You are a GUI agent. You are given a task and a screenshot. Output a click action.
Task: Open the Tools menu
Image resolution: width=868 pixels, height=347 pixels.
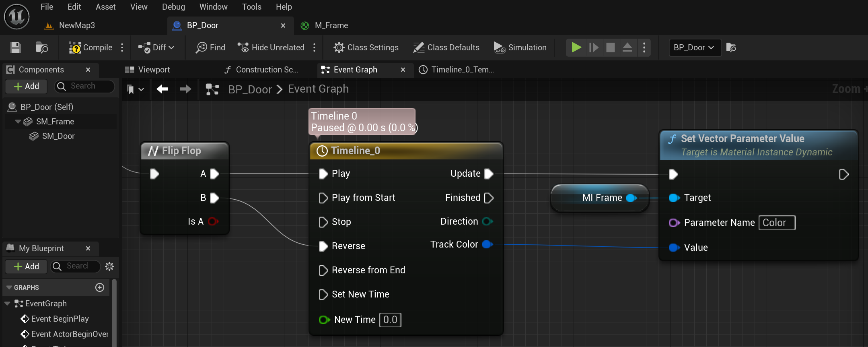(x=252, y=7)
